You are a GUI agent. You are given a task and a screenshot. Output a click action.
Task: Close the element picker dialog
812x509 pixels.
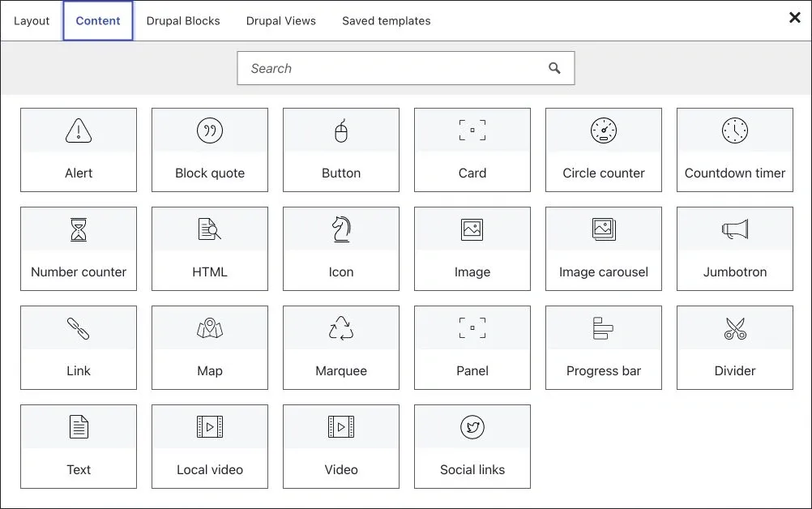tap(795, 18)
